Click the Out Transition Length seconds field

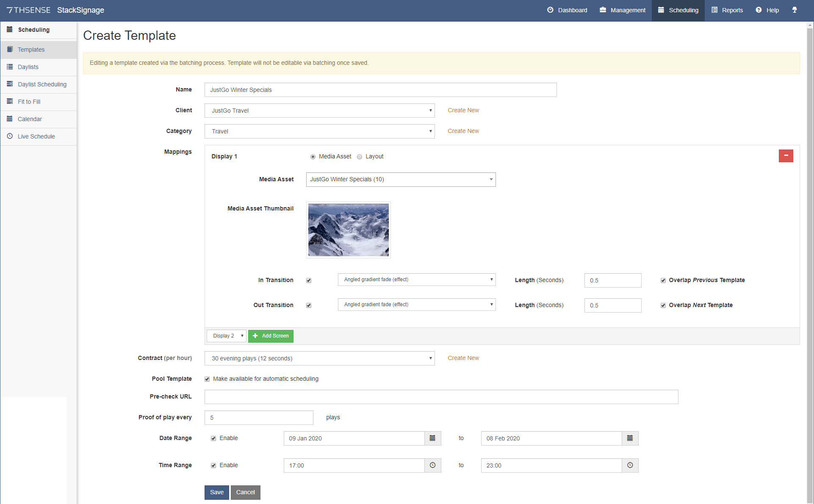coord(613,305)
